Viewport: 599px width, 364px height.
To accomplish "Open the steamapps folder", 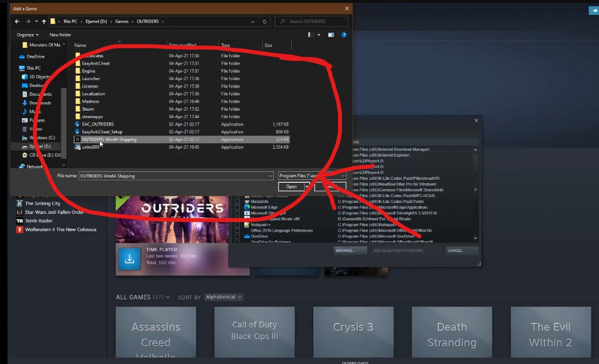I will (x=92, y=117).
